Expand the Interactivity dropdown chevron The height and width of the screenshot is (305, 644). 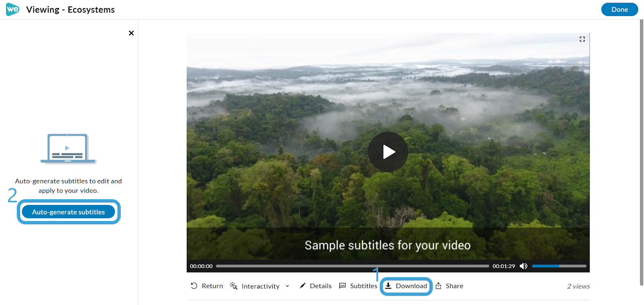click(287, 286)
